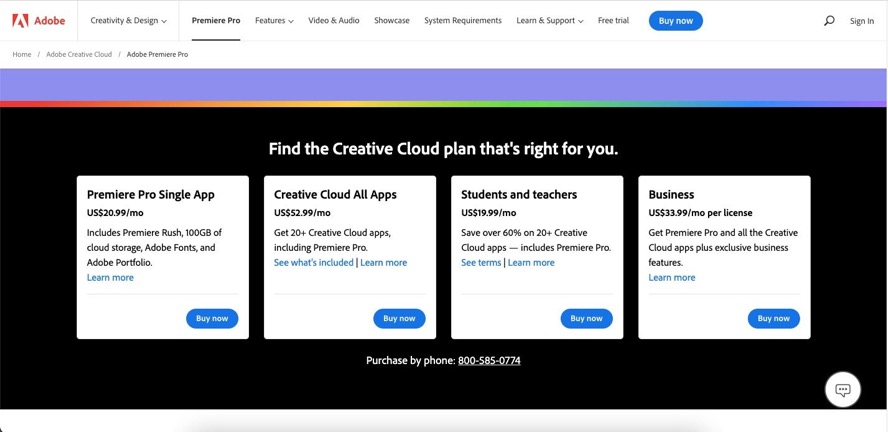Go to Showcase page
This screenshot has height=432, width=888.
pyautogui.click(x=391, y=20)
